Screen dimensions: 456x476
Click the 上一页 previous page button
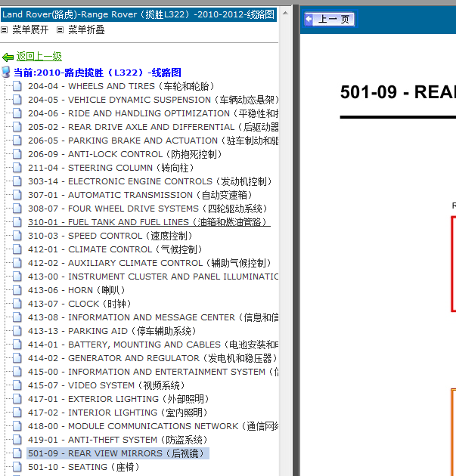coord(330,19)
